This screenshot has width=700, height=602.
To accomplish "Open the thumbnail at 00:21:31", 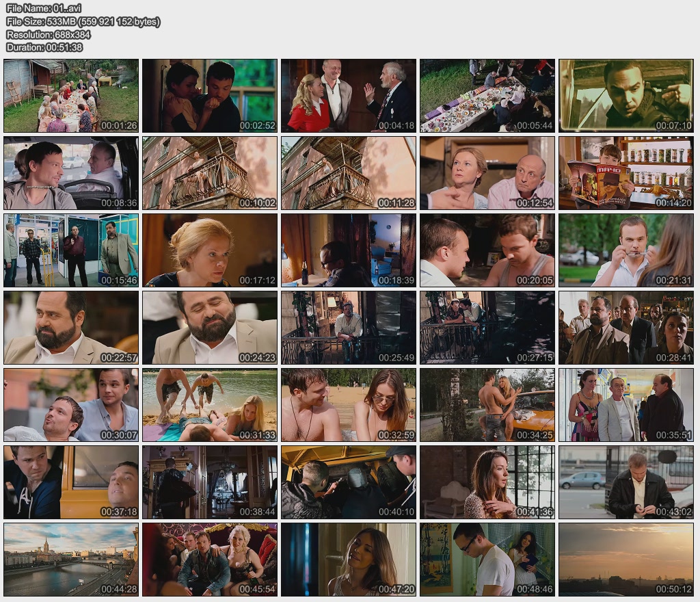I will tap(626, 250).
